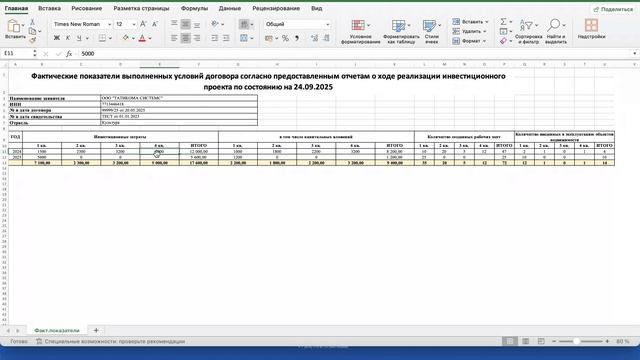Click the fx insert function icon
The width and height of the screenshot is (640, 360).
click(x=69, y=53)
